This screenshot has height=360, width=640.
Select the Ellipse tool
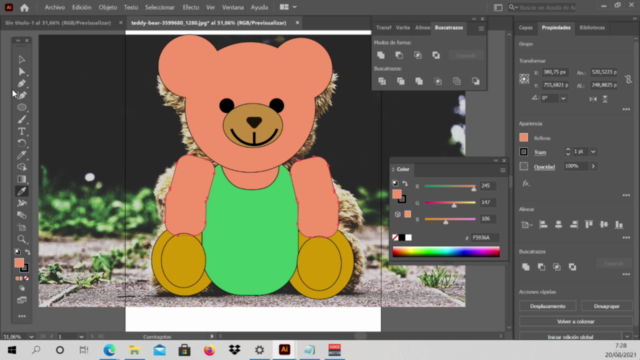[x=22, y=107]
